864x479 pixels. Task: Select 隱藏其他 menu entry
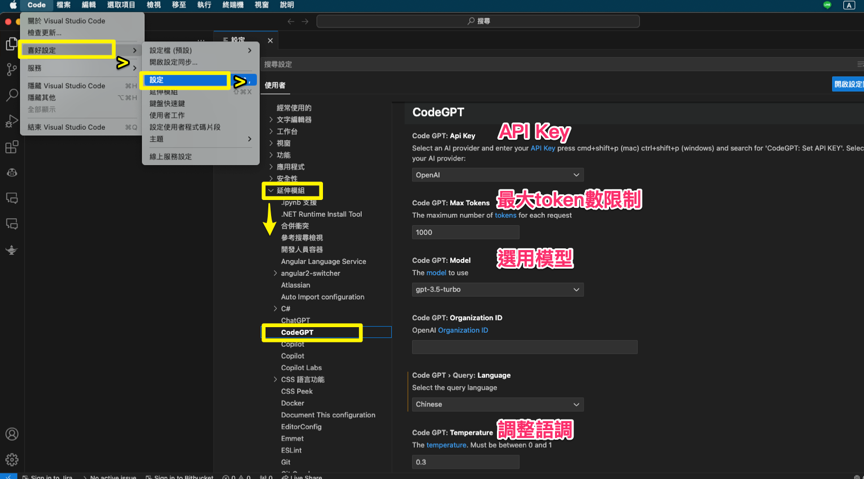point(82,98)
